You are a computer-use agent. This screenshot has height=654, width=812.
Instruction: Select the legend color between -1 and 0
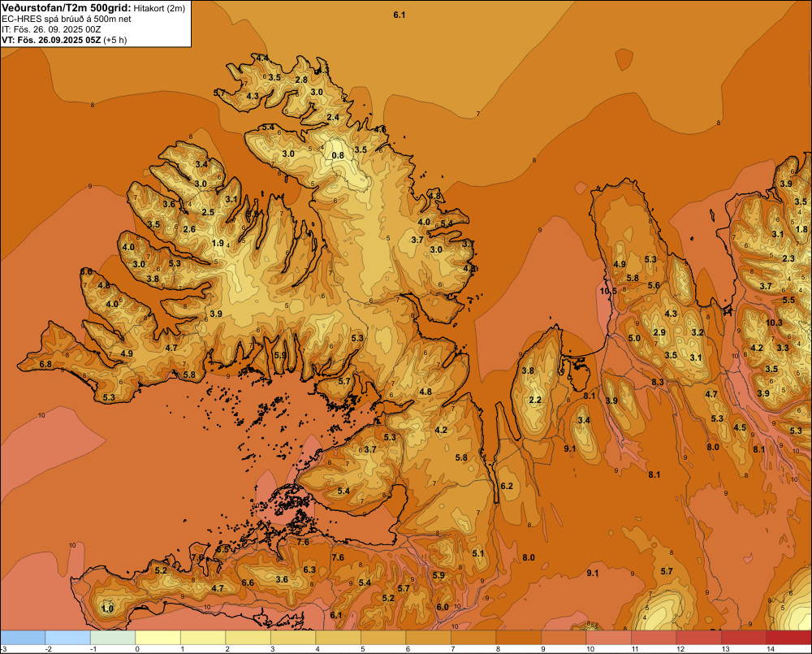pos(113,638)
